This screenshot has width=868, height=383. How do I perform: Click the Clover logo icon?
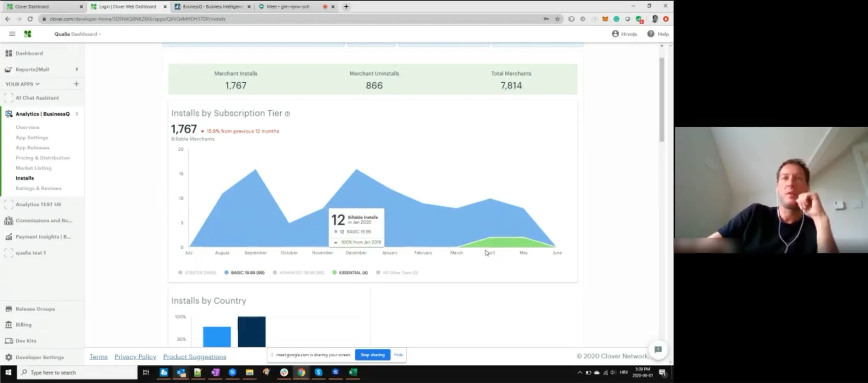pos(28,34)
